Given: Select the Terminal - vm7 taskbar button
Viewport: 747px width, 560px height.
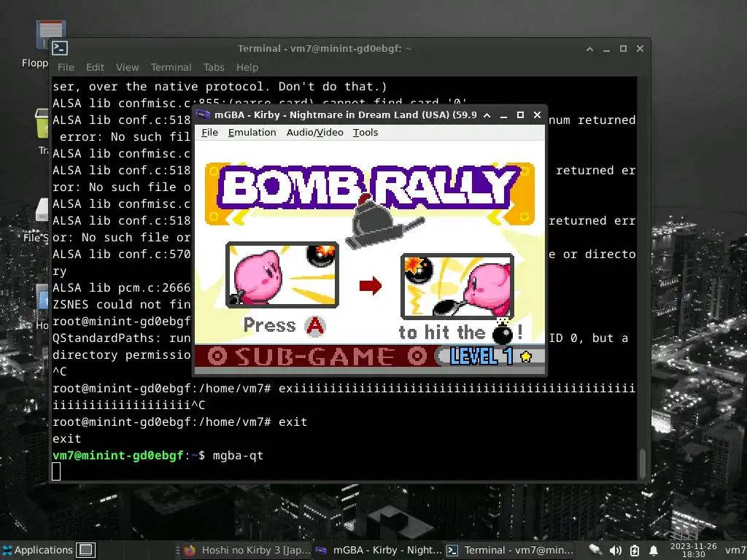Looking at the screenshot, I should pos(510,550).
